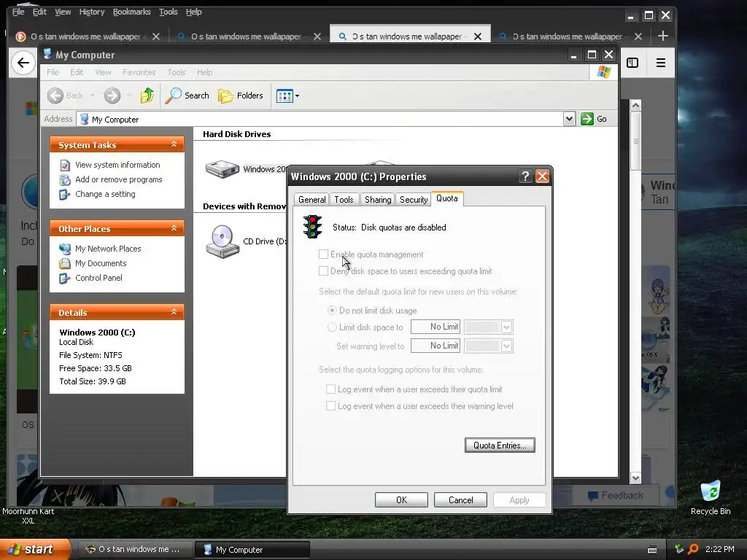Click browser back arrow button
This screenshot has width=747, height=560.
pos(23,63)
